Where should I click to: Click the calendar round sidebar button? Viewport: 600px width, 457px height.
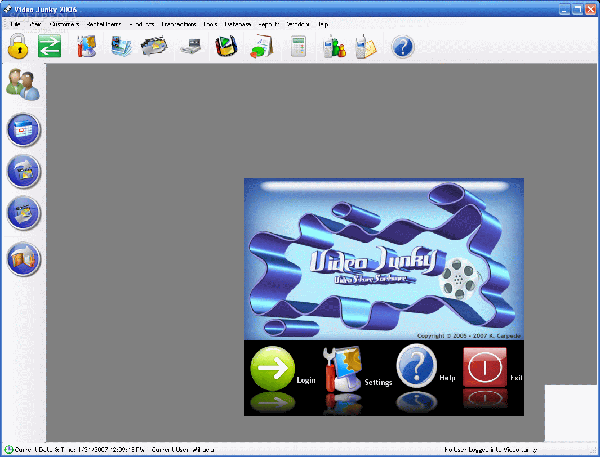click(23, 130)
